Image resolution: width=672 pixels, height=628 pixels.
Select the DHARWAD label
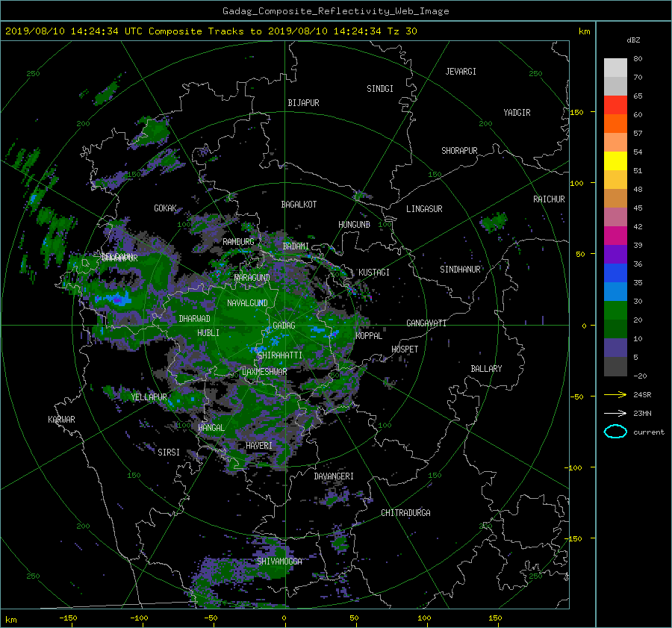tap(194, 319)
